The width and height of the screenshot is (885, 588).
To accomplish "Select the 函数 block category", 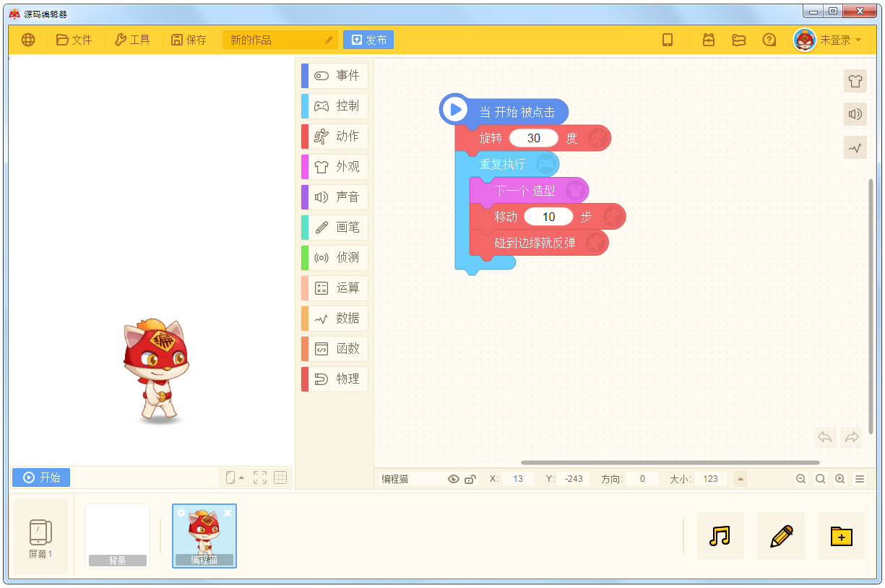I will click(x=334, y=349).
